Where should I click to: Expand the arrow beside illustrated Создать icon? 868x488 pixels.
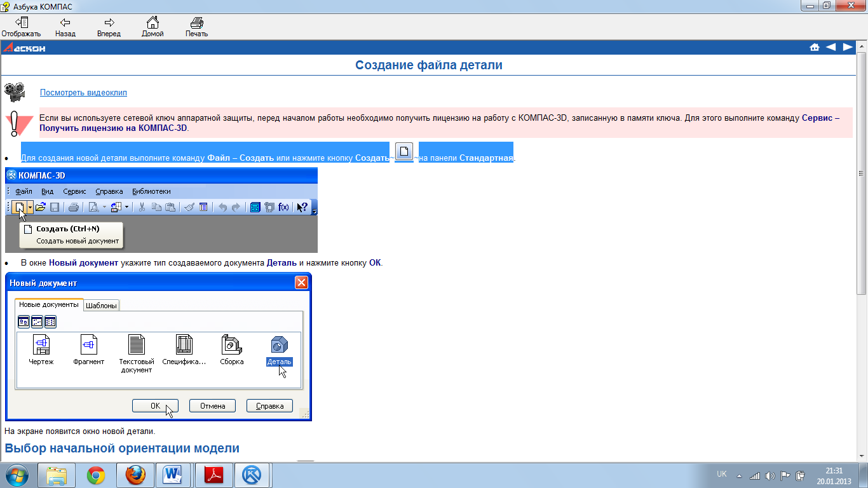click(x=30, y=207)
